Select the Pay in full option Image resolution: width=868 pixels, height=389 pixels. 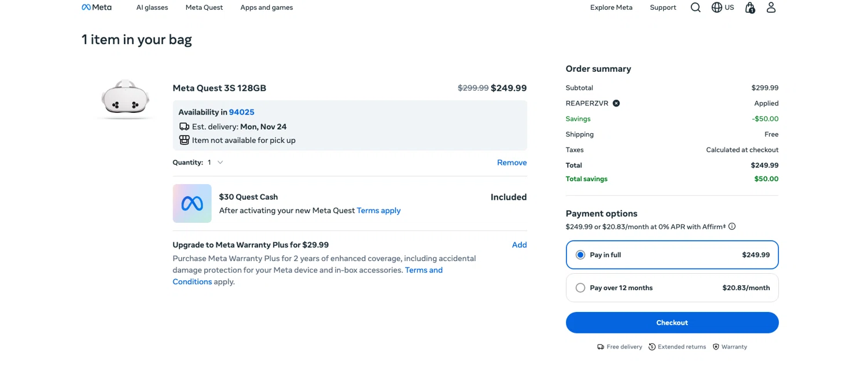[x=672, y=255]
